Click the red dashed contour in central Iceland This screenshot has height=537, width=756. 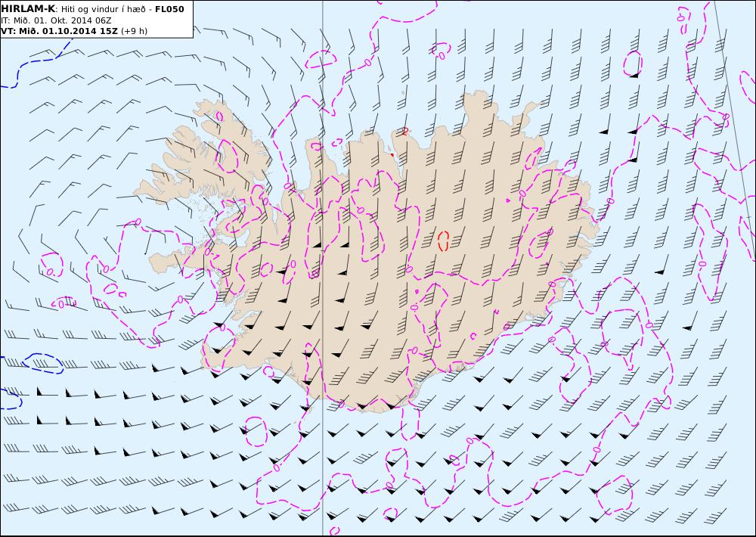coord(444,241)
